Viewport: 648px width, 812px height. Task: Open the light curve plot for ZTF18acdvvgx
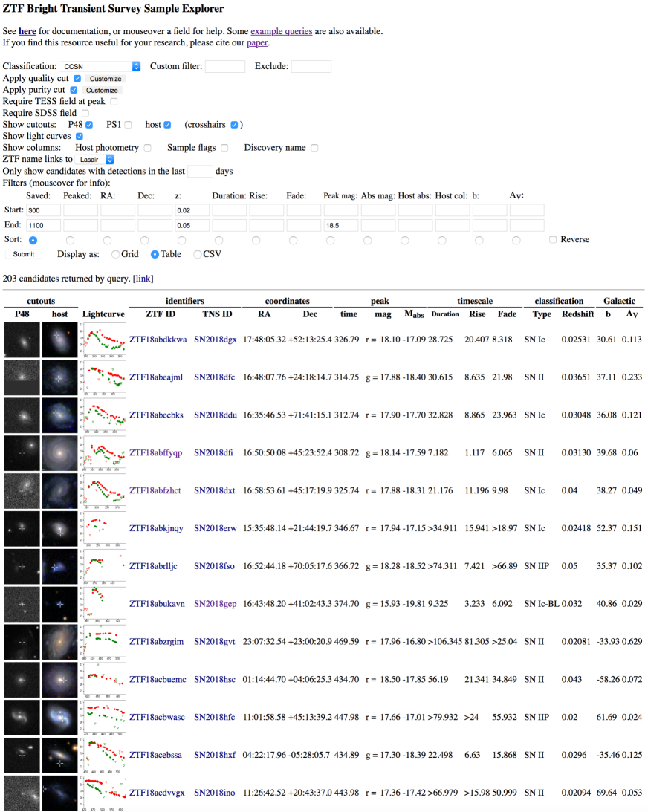pos(102,793)
